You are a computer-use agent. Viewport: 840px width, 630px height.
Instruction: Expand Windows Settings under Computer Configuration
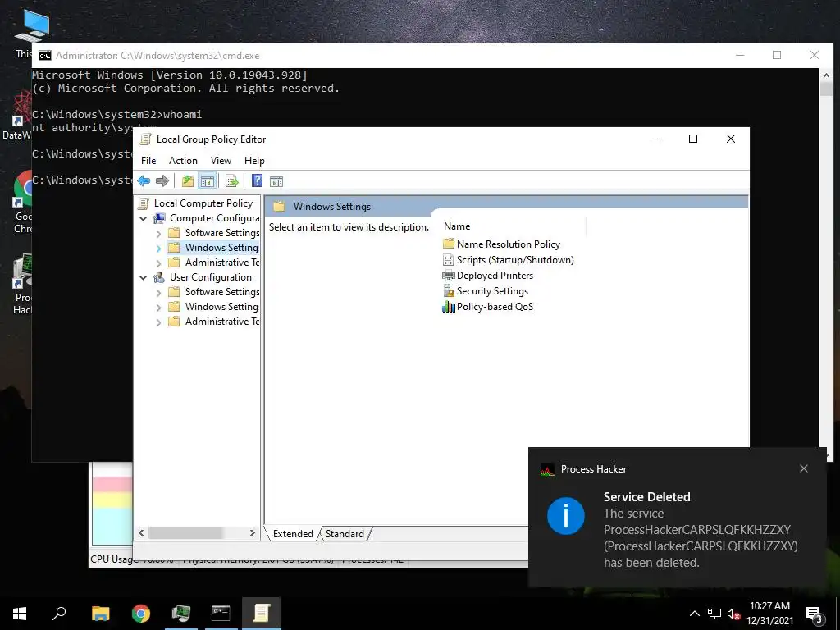tap(158, 248)
